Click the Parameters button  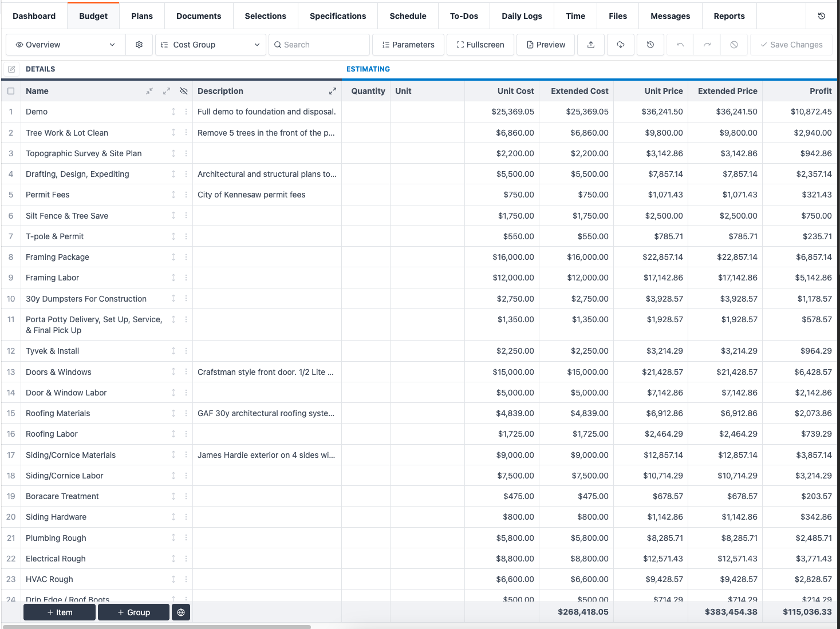(408, 45)
